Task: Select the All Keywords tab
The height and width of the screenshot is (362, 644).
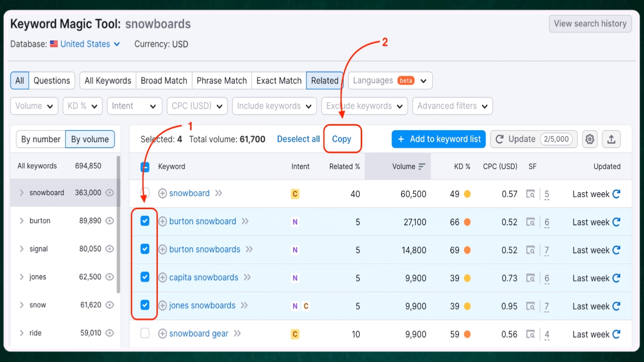Action: [x=108, y=80]
